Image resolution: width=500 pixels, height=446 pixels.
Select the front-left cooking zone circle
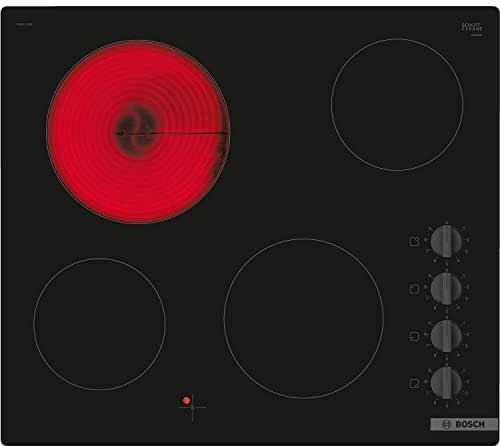99,324
